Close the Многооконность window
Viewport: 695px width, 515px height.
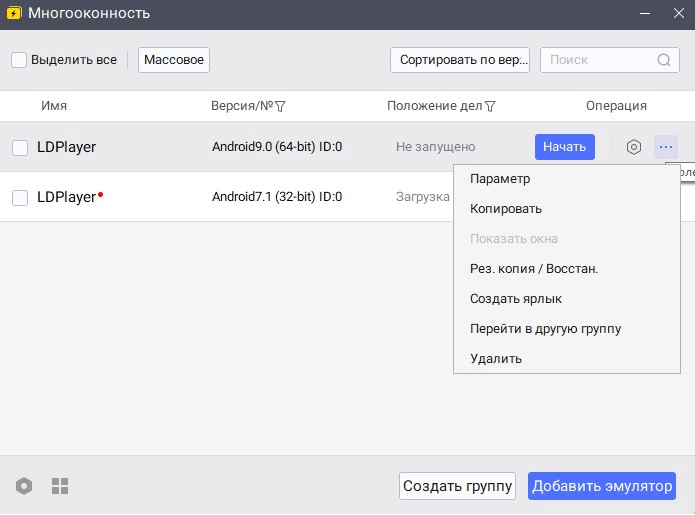pos(679,13)
